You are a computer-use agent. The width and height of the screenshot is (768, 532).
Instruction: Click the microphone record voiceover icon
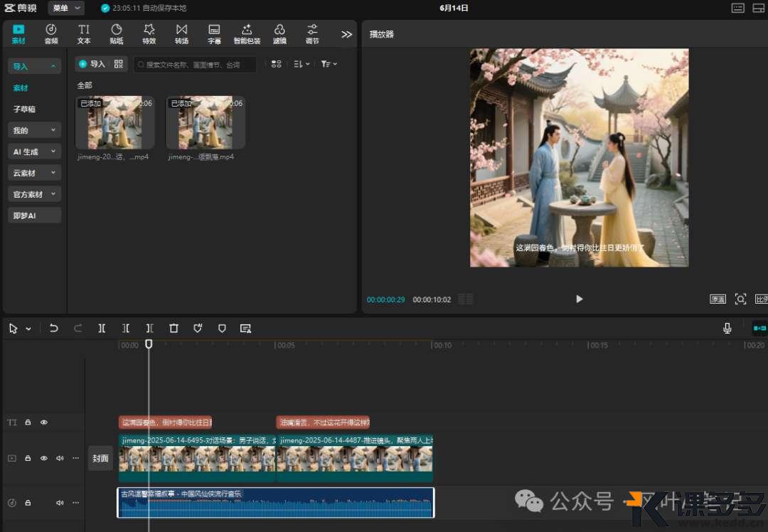(x=727, y=328)
